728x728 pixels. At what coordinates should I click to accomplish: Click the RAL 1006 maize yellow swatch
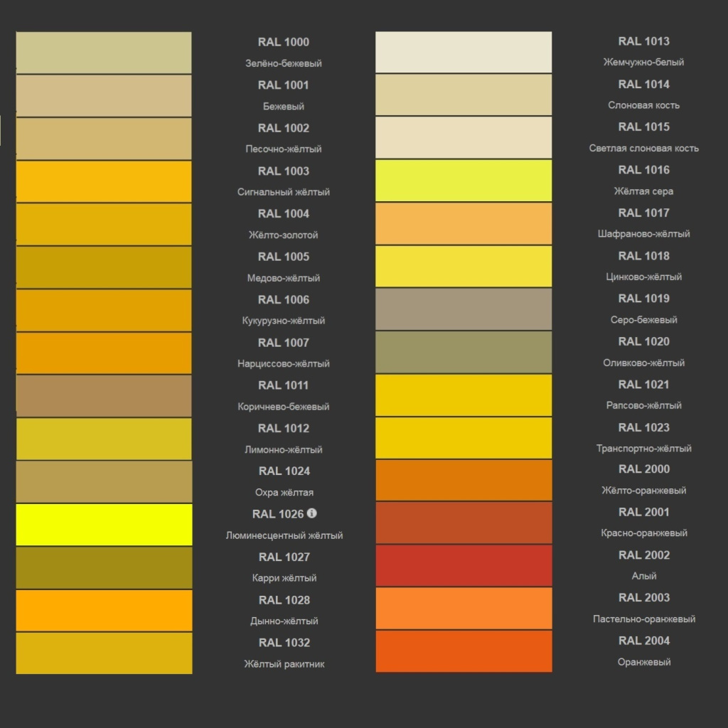coord(104,310)
